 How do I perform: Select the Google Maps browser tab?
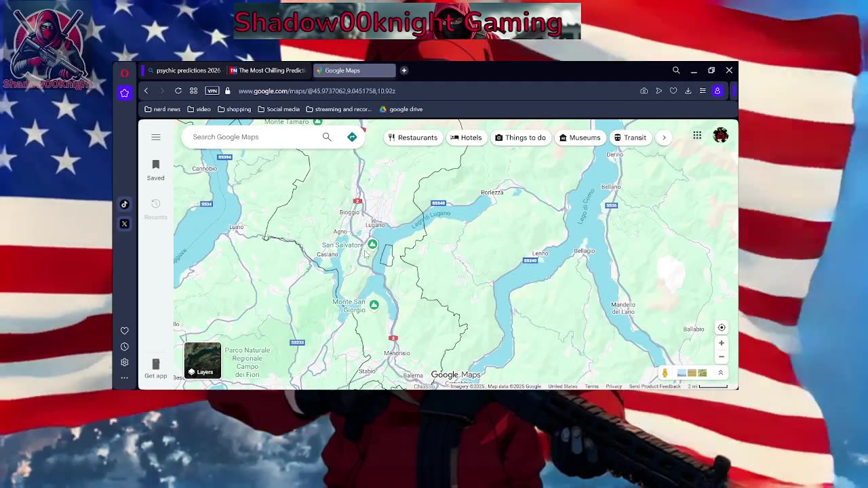(x=353, y=70)
